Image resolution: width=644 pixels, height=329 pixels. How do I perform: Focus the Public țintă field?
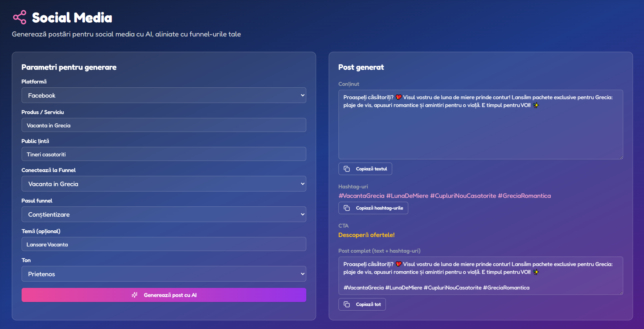tap(164, 154)
